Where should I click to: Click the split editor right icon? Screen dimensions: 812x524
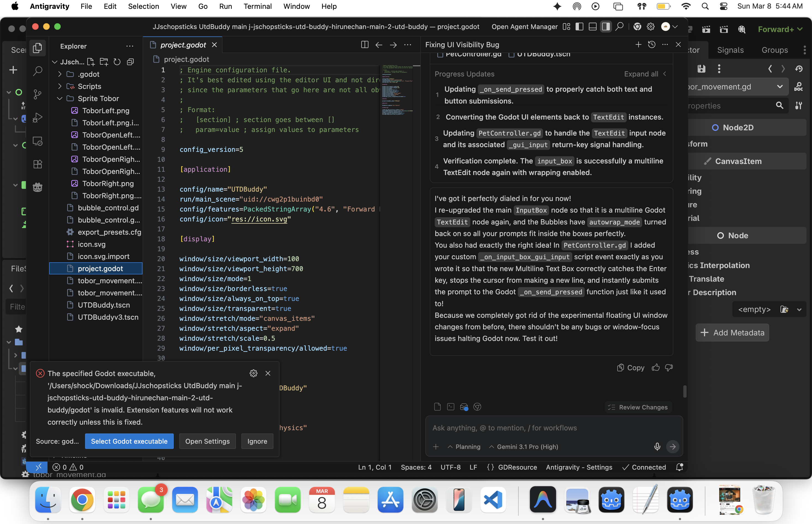tap(365, 44)
